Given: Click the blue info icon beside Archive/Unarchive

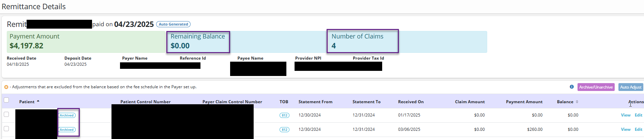Looking at the screenshot, I should tap(572, 87).
